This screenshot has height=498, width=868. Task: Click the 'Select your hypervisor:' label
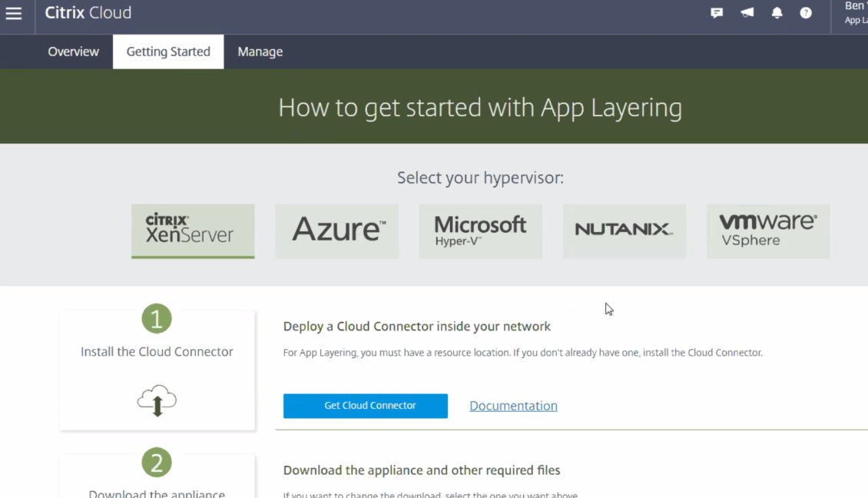480,178
